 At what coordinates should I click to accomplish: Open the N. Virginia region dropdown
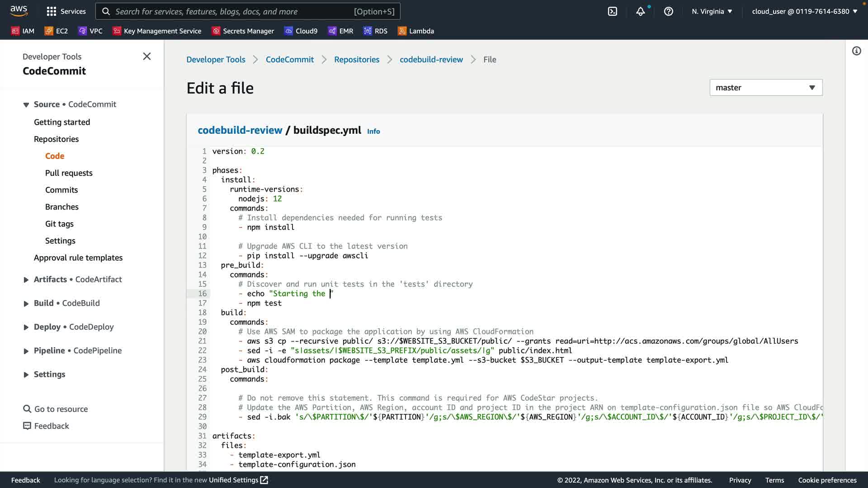pyautogui.click(x=712, y=11)
